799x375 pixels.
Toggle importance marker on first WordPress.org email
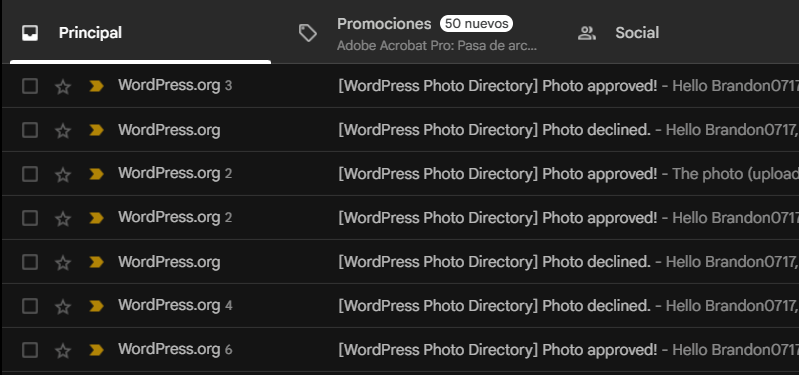[x=96, y=87]
